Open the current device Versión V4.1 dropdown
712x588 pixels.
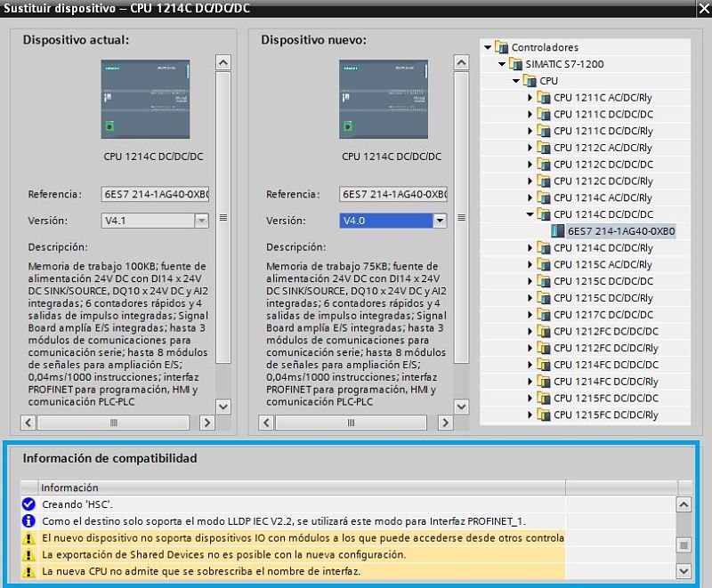click(202, 221)
